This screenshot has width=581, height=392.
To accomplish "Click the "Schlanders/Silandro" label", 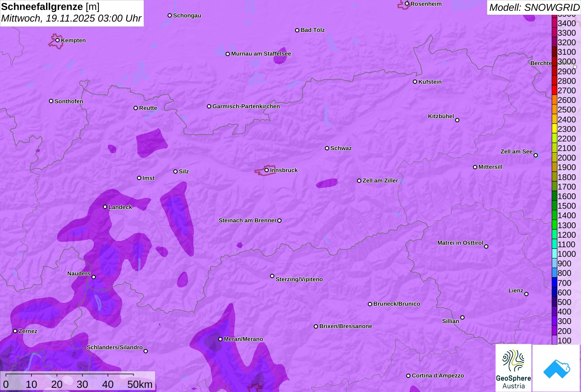I will point(115,347).
